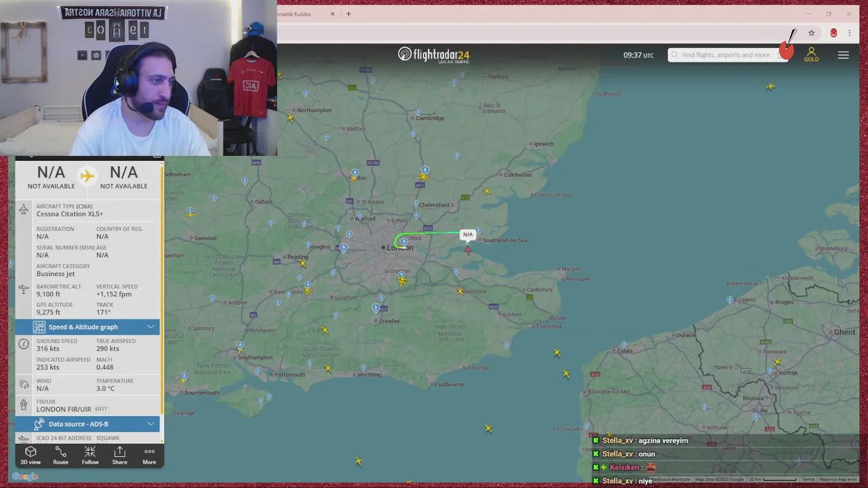
Task: Click the 09:37 UTC clock
Action: click(638, 55)
